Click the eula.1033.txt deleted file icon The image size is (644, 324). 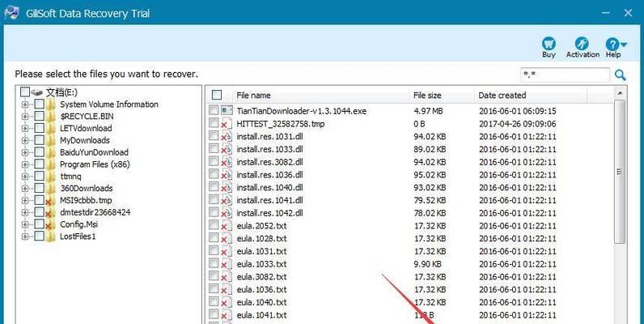pos(225,264)
